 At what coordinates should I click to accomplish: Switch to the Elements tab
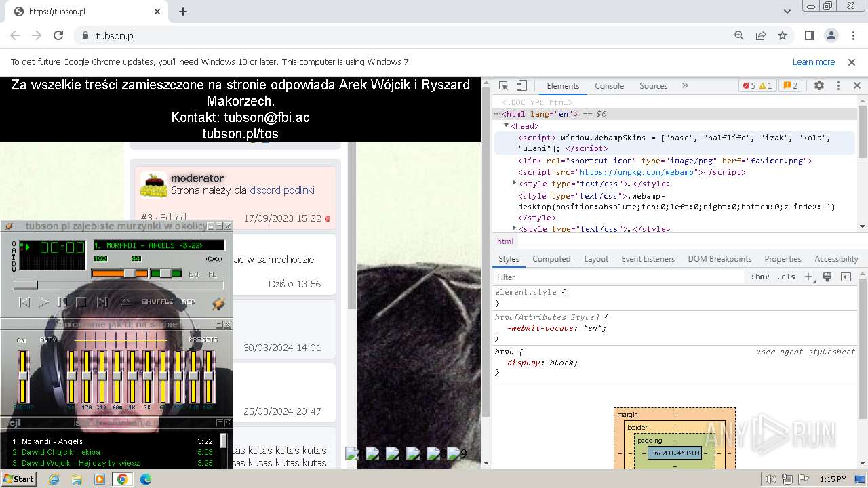tap(563, 86)
